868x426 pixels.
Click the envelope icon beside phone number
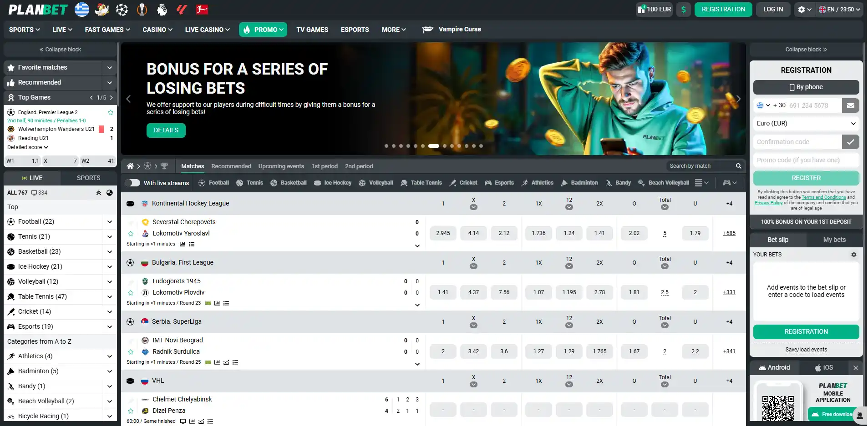pos(850,105)
